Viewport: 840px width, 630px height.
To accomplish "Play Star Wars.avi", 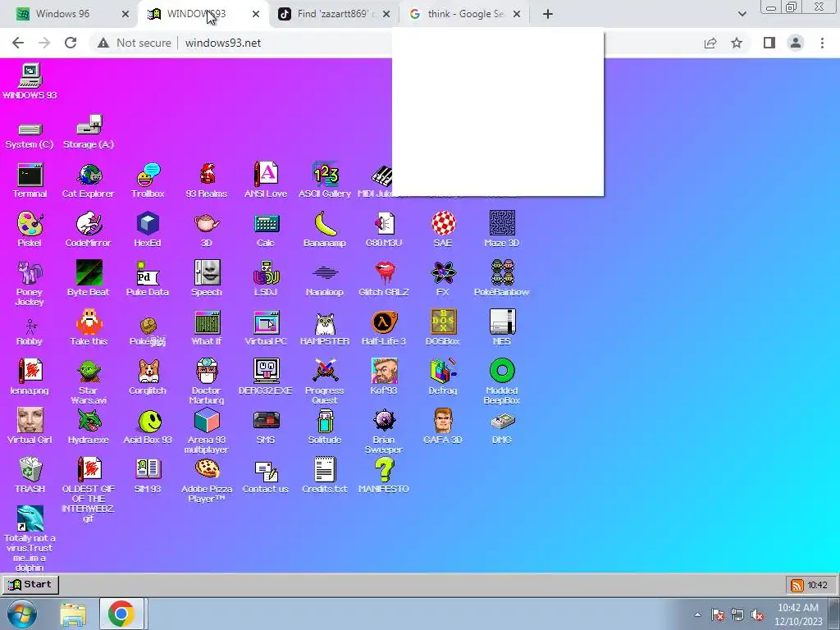I will pos(89,382).
